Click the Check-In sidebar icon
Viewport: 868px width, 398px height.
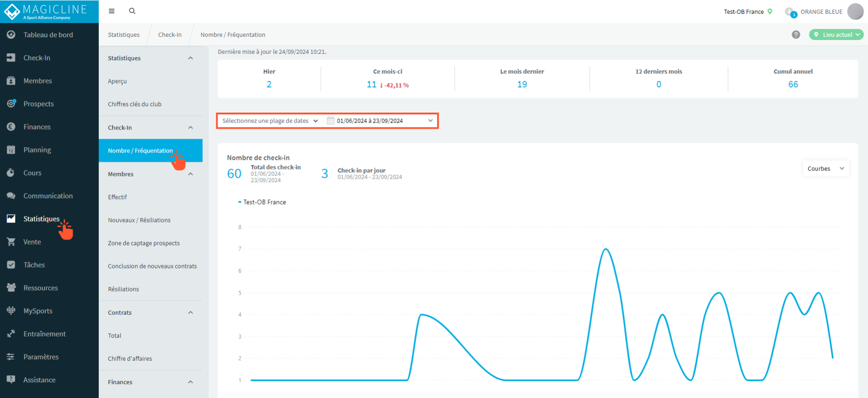tap(11, 58)
